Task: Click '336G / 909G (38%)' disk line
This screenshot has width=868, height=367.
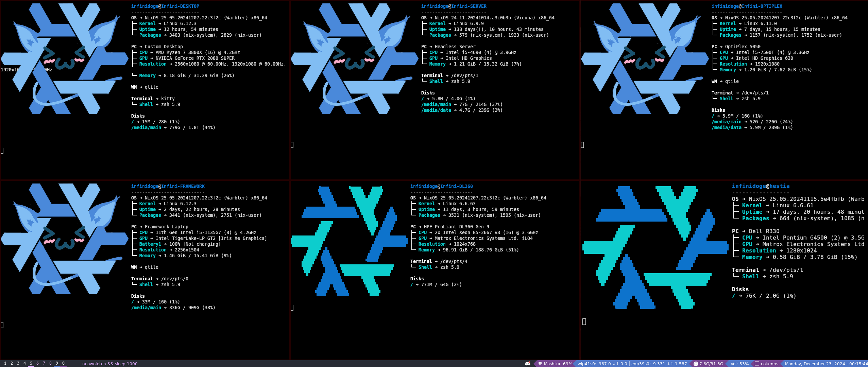Action: [x=173, y=308]
